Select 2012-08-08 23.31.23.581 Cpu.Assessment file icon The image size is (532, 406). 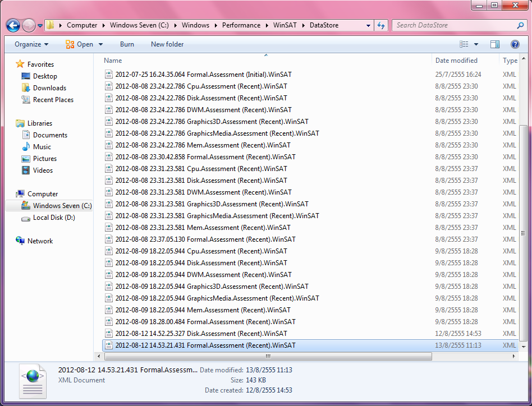click(x=108, y=168)
